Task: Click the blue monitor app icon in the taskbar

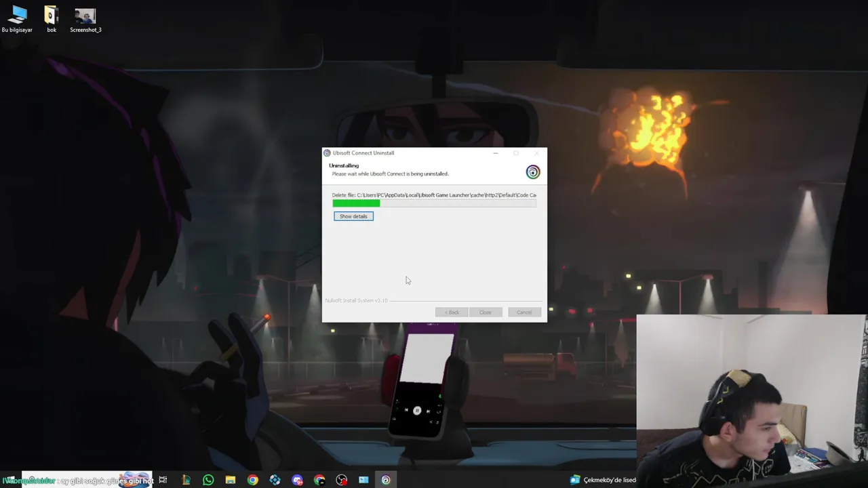Action: pos(363,480)
